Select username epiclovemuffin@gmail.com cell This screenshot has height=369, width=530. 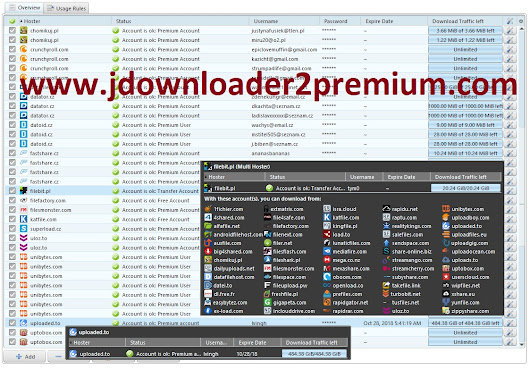(284, 50)
